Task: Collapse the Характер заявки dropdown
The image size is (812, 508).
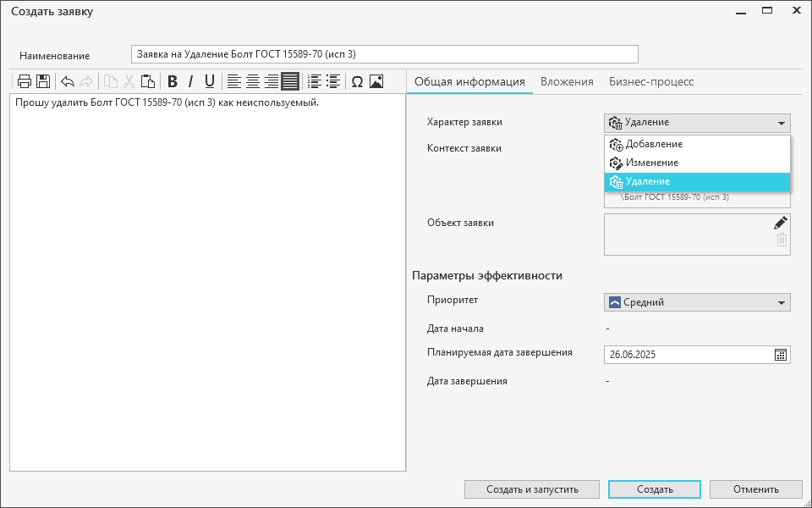Action: tap(781, 124)
